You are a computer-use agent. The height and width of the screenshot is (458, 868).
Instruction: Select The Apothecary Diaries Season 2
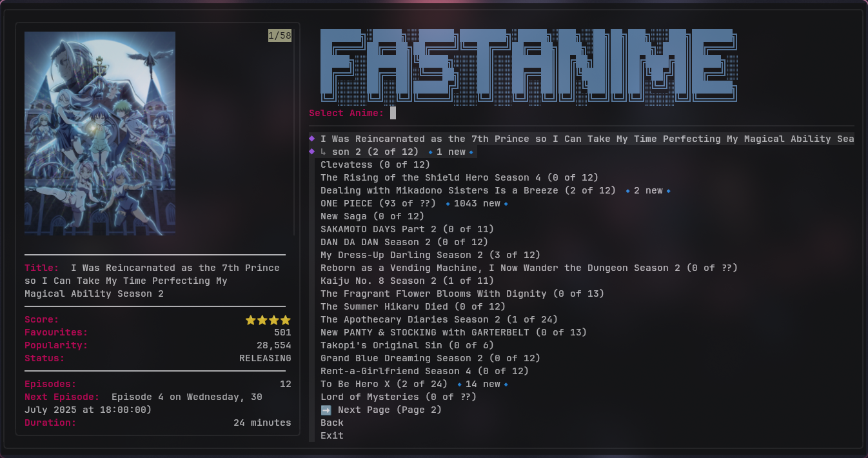(439, 320)
